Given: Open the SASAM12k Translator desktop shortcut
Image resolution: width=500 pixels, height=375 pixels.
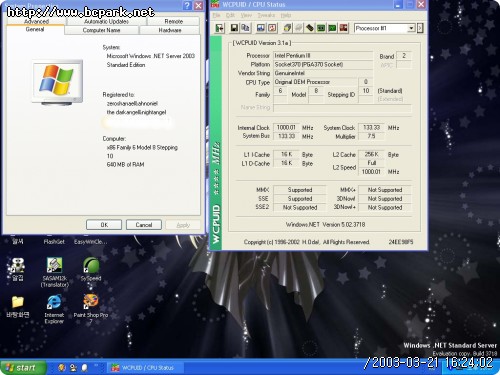Looking at the screenshot, I should click(x=54, y=272).
